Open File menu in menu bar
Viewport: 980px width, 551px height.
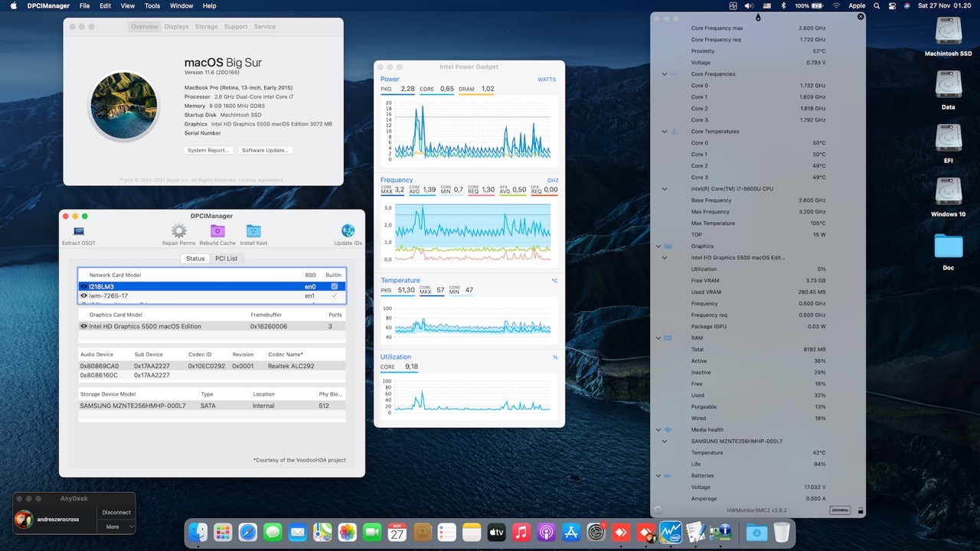(x=84, y=5)
